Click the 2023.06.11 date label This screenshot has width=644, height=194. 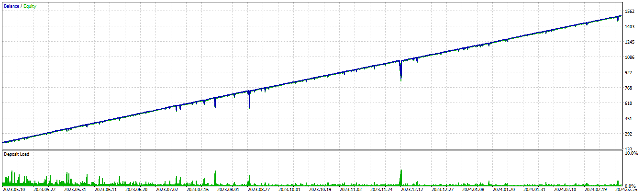(106, 190)
